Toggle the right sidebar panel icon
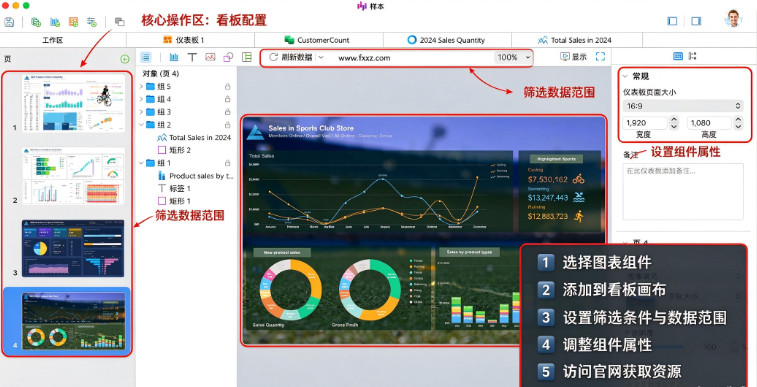This screenshot has width=757, height=387. coord(696,21)
